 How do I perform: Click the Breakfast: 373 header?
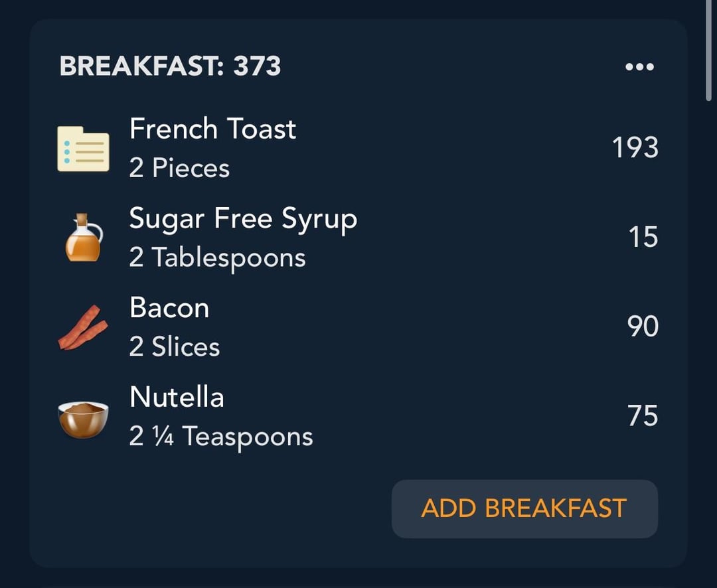tap(170, 66)
